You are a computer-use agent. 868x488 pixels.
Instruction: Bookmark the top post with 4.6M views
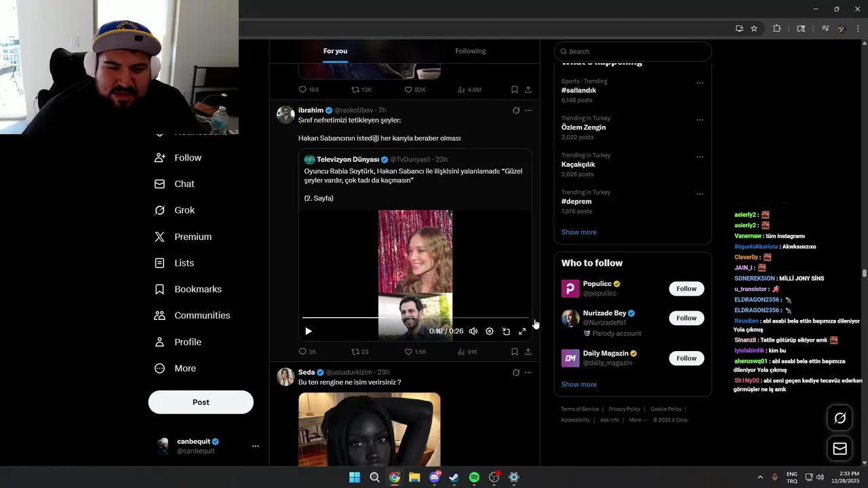[515, 89]
